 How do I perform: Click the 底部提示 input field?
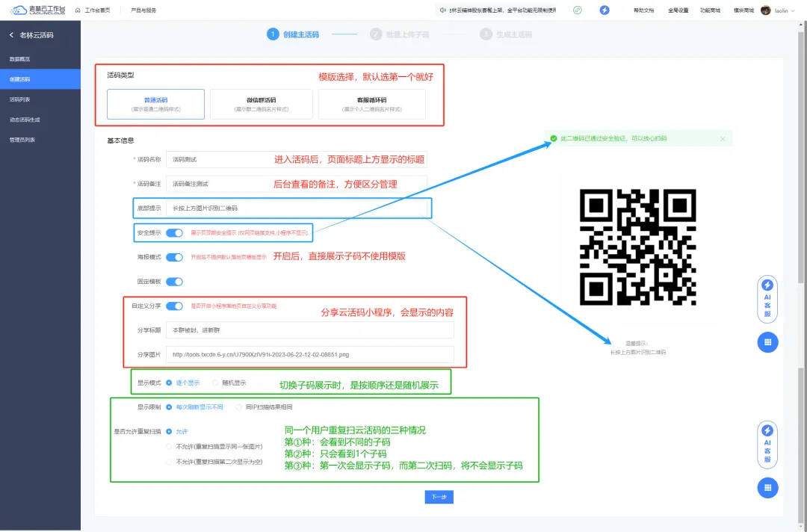pos(297,208)
